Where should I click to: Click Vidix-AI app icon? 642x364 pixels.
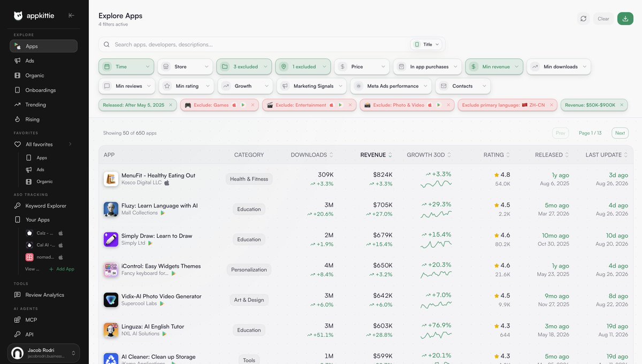111,300
